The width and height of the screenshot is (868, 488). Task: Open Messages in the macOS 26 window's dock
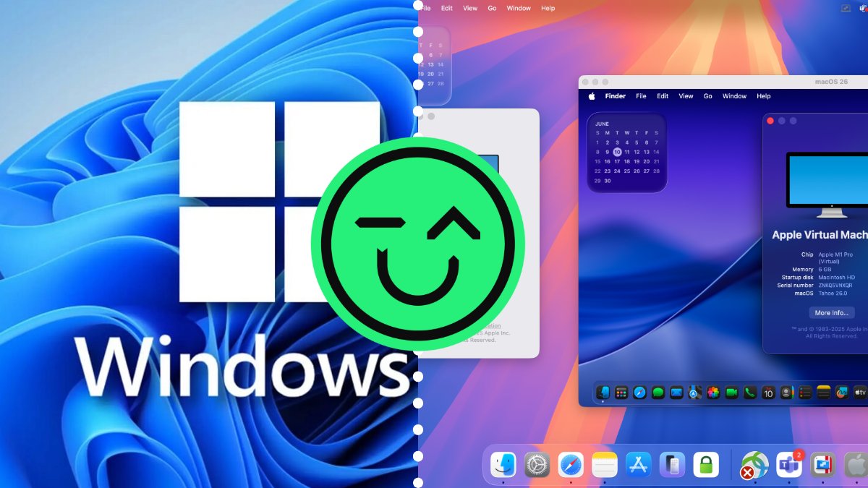pos(658,393)
